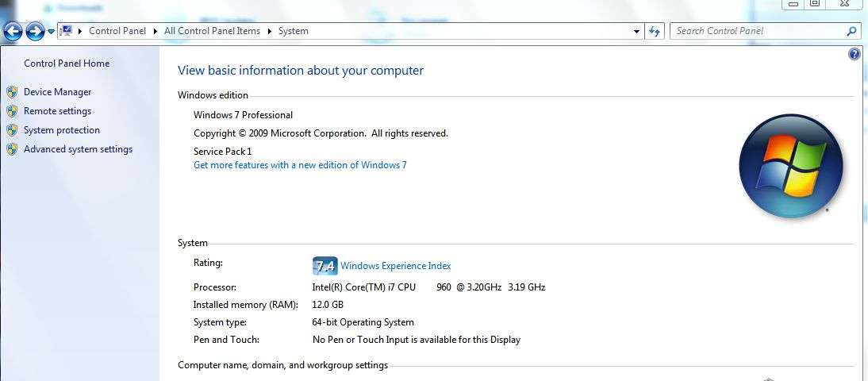Image resolution: width=868 pixels, height=381 pixels.
Task: Focus the Search Control Panel field
Action: point(765,31)
